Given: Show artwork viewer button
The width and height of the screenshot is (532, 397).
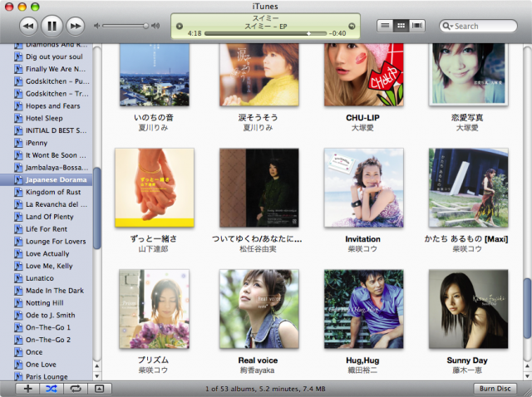Looking at the screenshot, I should tap(100, 389).
